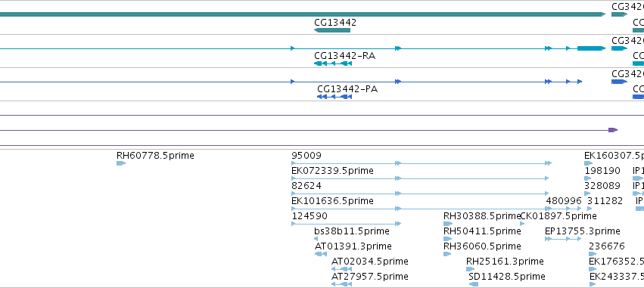Select the AT01391.3prime EST glyph
The image size is (644, 288).
pyautogui.click(x=320, y=254)
